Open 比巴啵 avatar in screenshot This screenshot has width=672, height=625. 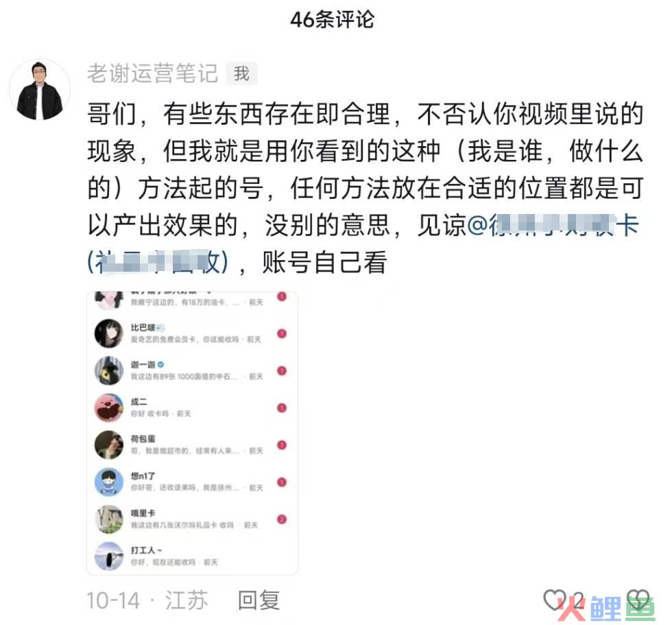109,333
